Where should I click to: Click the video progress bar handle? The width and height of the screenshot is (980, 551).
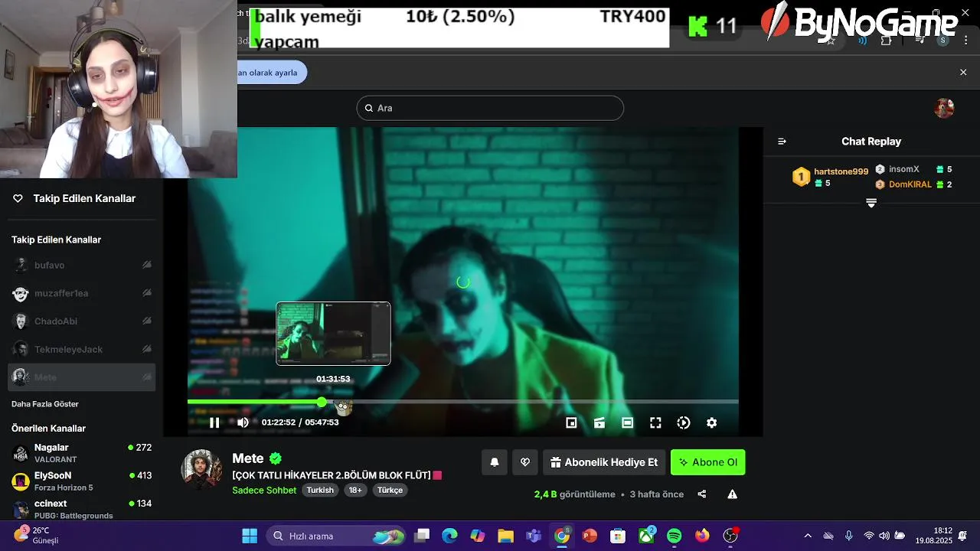coord(322,402)
